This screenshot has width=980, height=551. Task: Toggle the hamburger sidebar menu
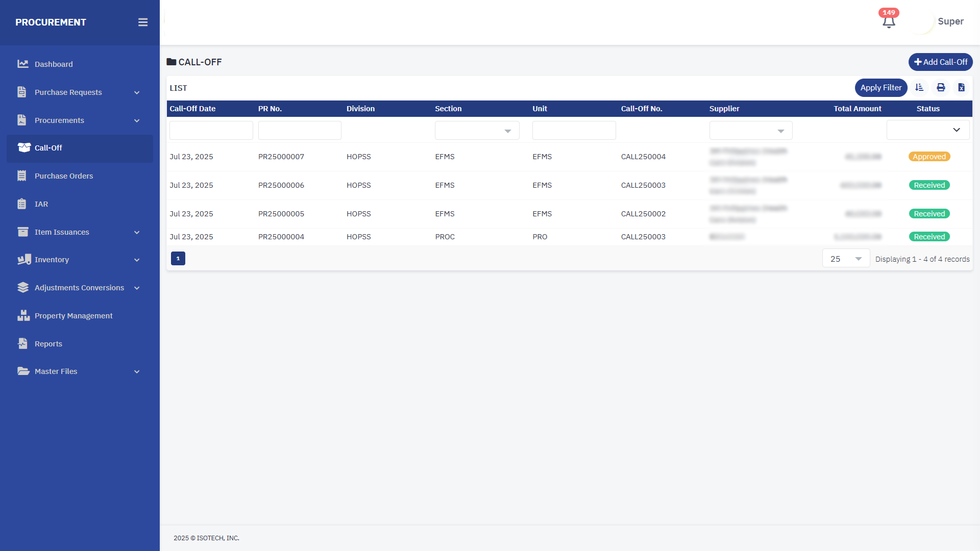pyautogui.click(x=143, y=22)
